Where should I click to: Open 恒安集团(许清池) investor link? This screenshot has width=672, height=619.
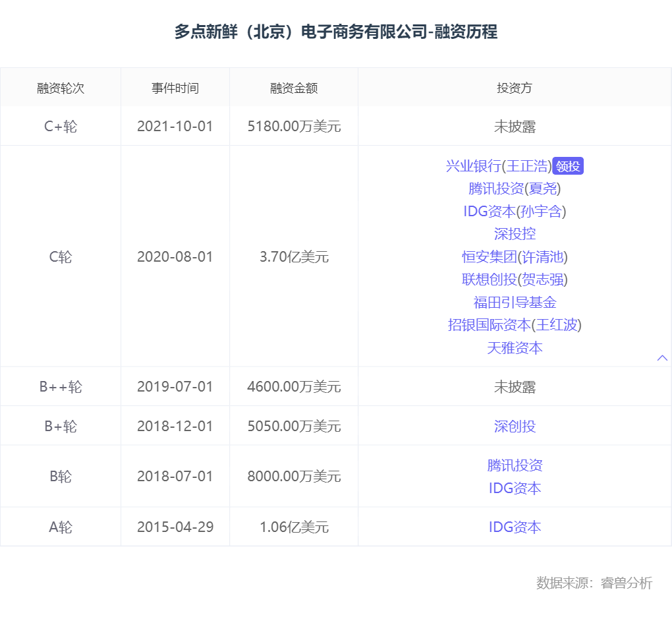click(515, 257)
